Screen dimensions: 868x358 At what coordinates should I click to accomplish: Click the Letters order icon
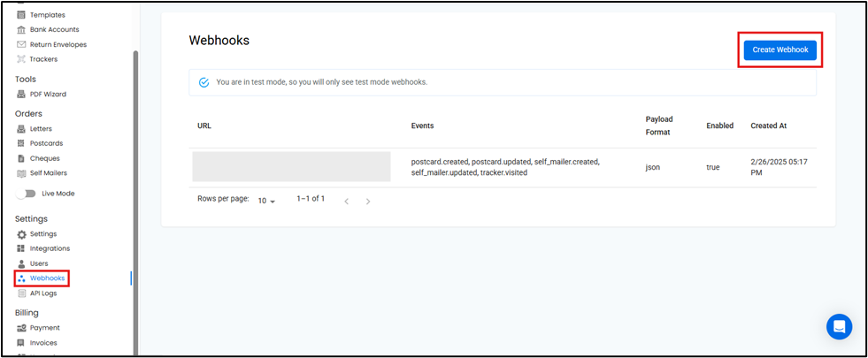[x=21, y=129]
